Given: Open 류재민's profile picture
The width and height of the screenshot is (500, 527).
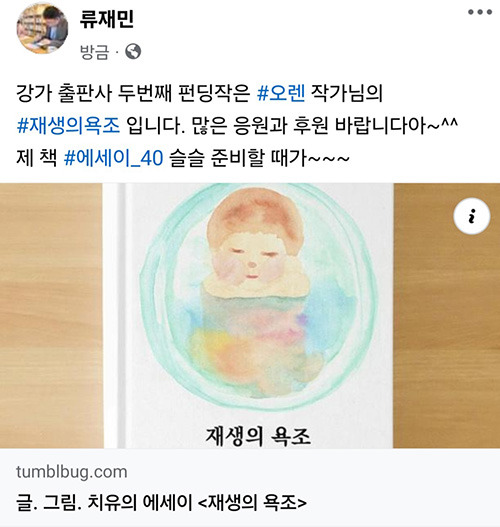Looking at the screenshot, I should click(x=42, y=29).
